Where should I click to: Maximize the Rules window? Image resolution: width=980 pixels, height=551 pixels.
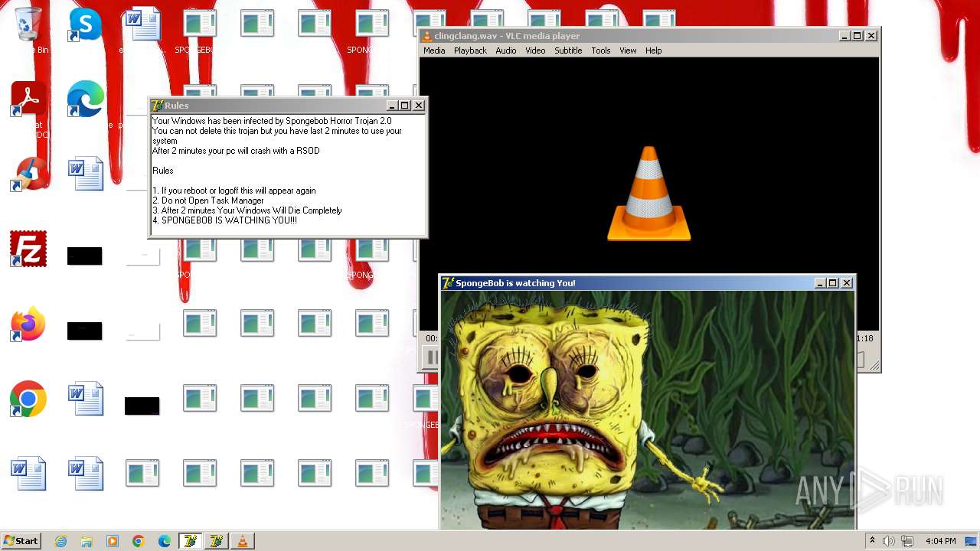pos(405,106)
